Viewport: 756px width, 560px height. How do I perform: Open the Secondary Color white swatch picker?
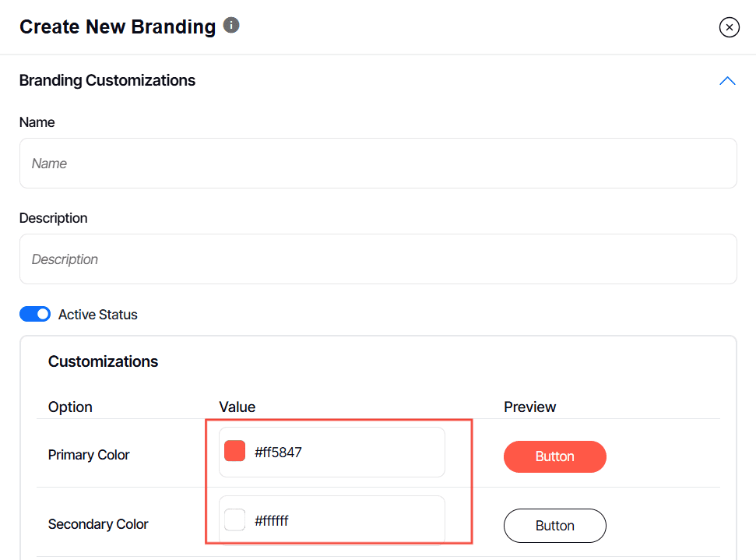[235, 519]
